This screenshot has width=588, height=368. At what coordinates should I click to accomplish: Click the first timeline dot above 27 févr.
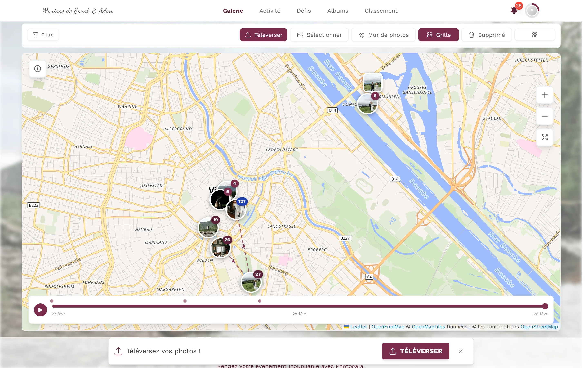coord(52,301)
